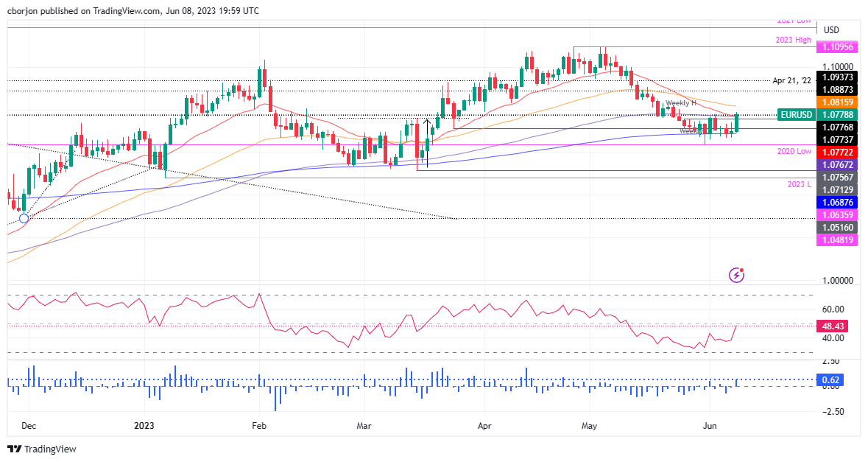
Task: Click the red 1.07722 price label
Action: point(837,152)
